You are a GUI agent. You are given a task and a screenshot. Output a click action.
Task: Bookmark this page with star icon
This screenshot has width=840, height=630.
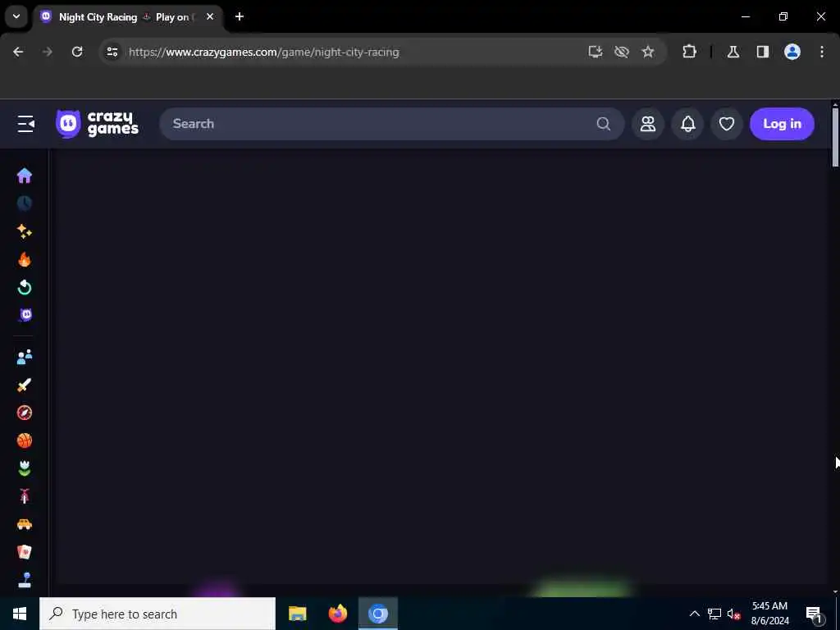pos(648,52)
